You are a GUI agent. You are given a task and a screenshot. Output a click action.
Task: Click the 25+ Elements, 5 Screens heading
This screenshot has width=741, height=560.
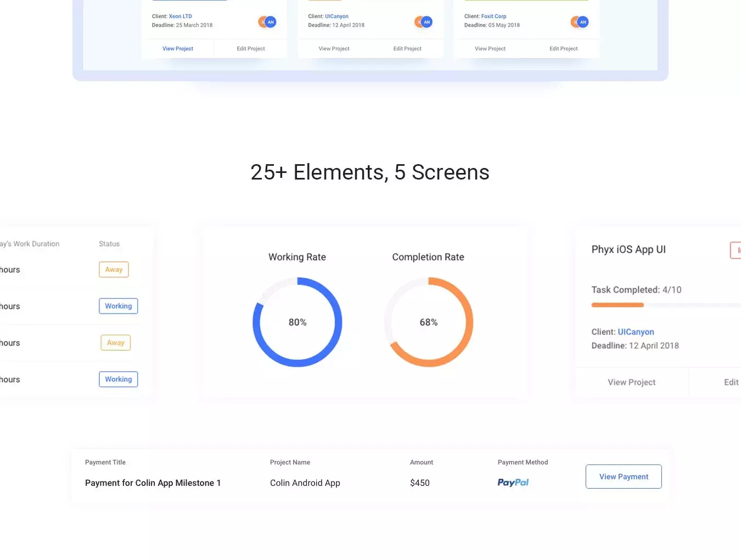tap(370, 172)
